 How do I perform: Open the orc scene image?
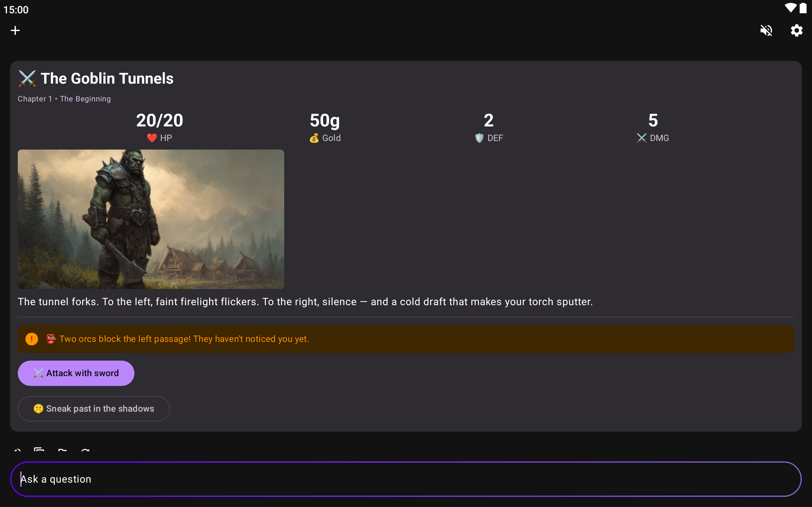151,219
